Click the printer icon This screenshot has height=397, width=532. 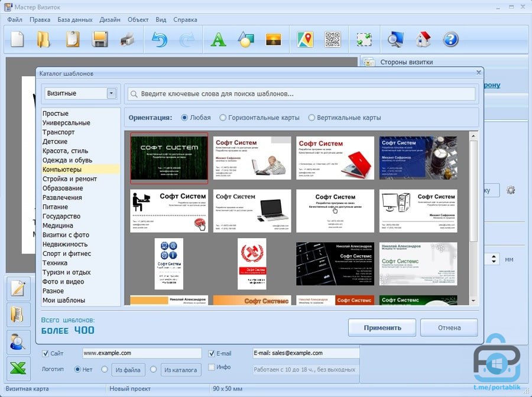coord(127,40)
